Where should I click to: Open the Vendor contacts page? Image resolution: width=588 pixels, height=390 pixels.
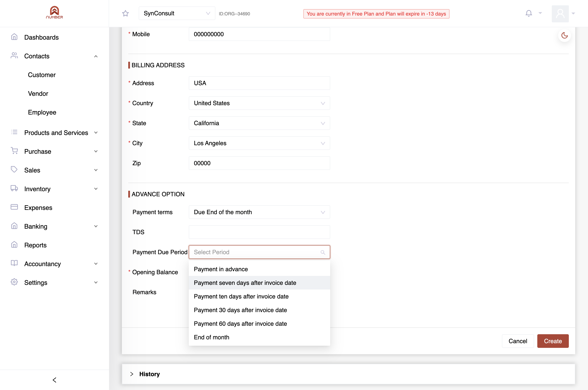[38, 93]
